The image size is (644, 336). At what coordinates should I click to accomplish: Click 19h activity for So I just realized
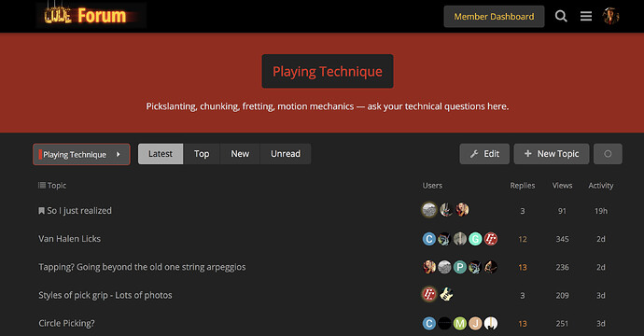pyautogui.click(x=601, y=211)
